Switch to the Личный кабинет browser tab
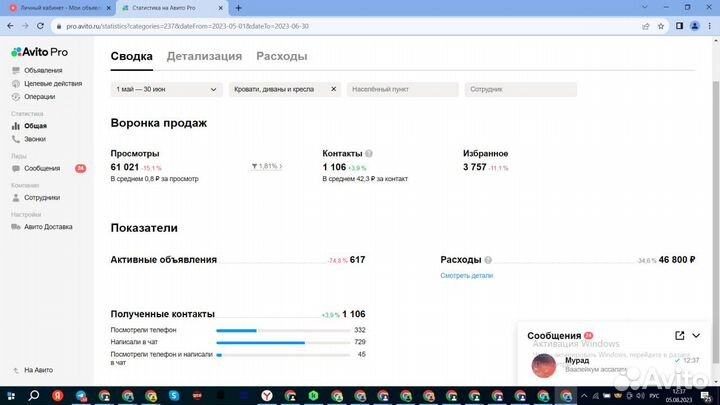 [x=60, y=8]
